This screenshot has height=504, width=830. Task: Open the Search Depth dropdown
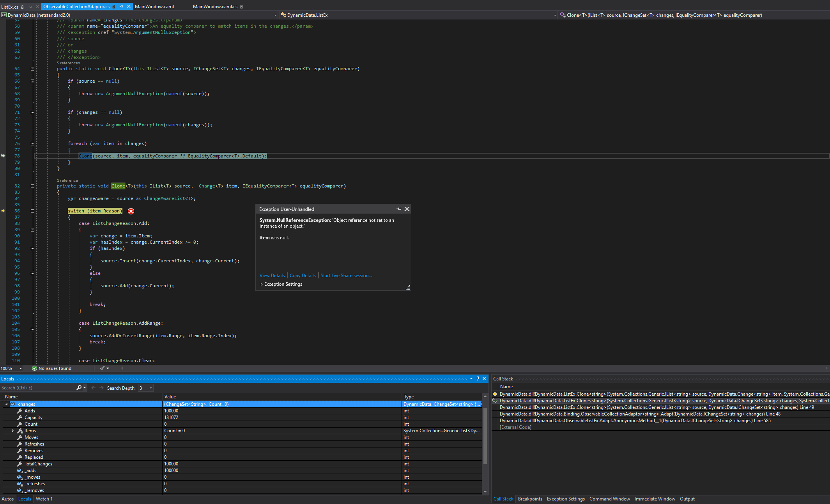[151, 388]
